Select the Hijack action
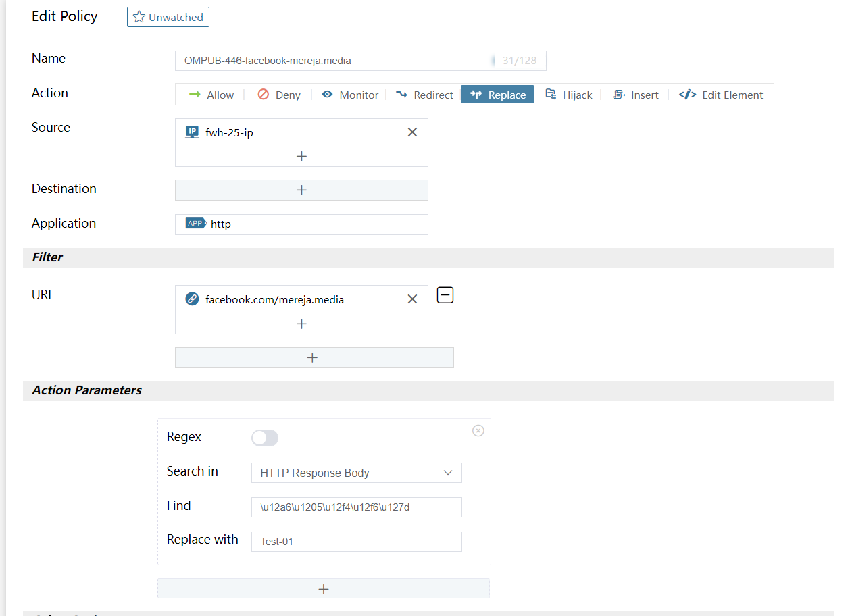This screenshot has height=616, width=850. (568, 95)
